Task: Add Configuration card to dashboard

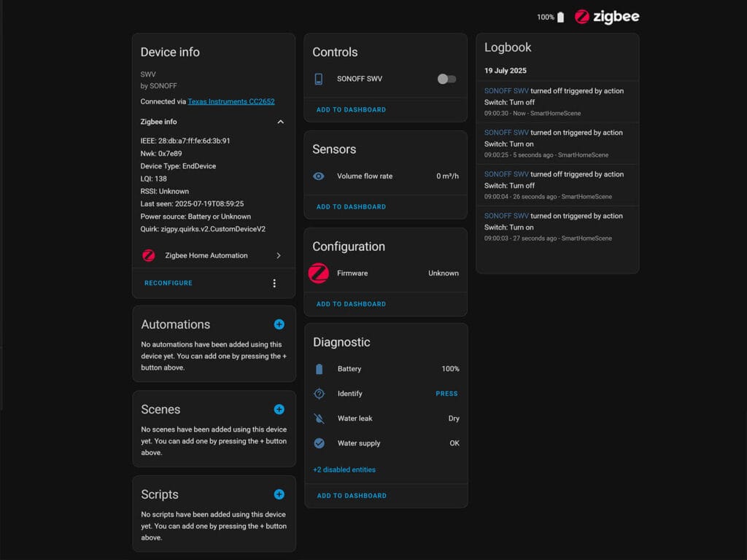Action: (x=351, y=304)
